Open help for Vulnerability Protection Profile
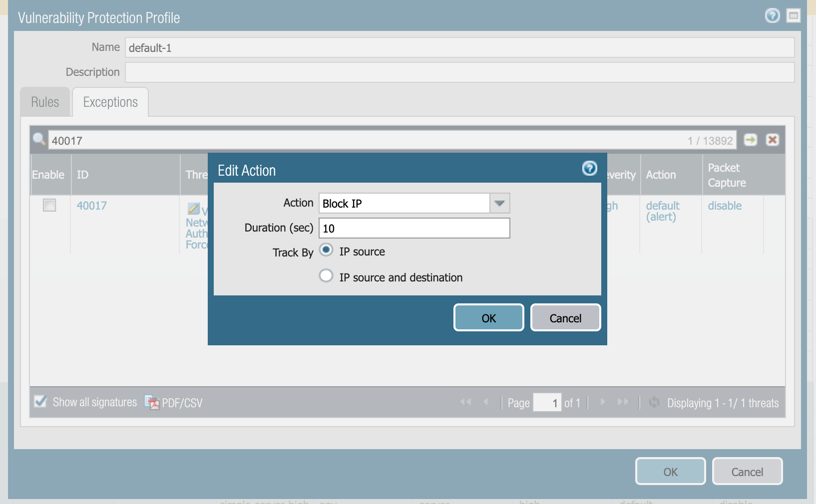Image resolution: width=816 pixels, height=504 pixels. tap(772, 16)
